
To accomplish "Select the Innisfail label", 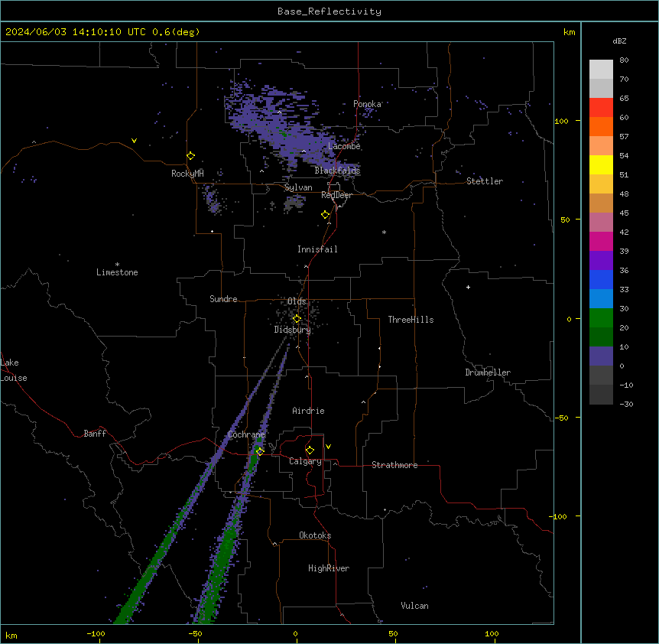I will click(x=317, y=249).
